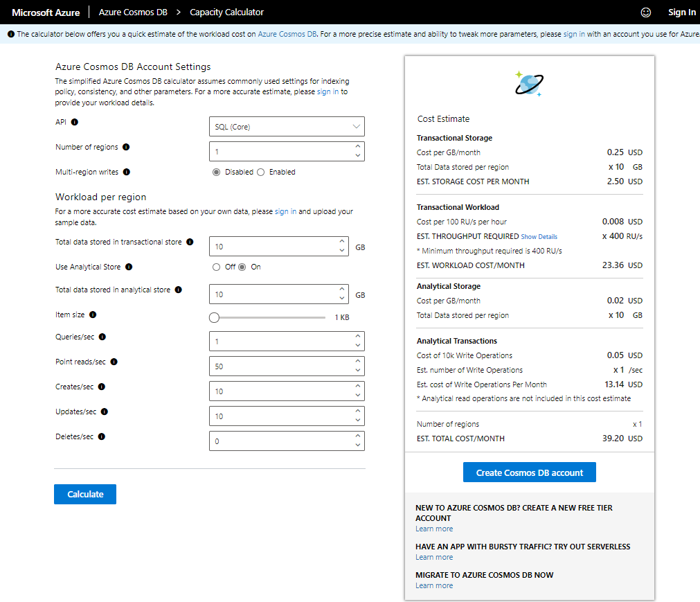Click Learn more under free tier account
This screenshot has width=700, height=602.
tap(434, 529)
